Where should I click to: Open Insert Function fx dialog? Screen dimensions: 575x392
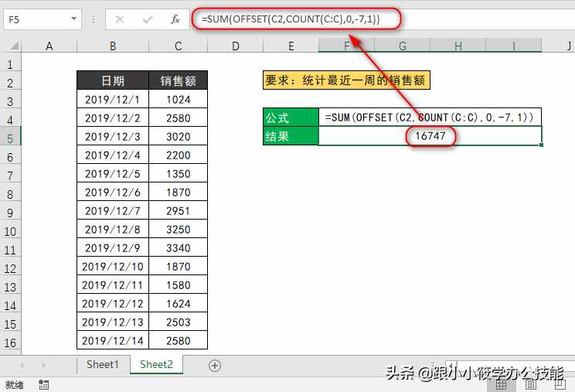(175, 19)
